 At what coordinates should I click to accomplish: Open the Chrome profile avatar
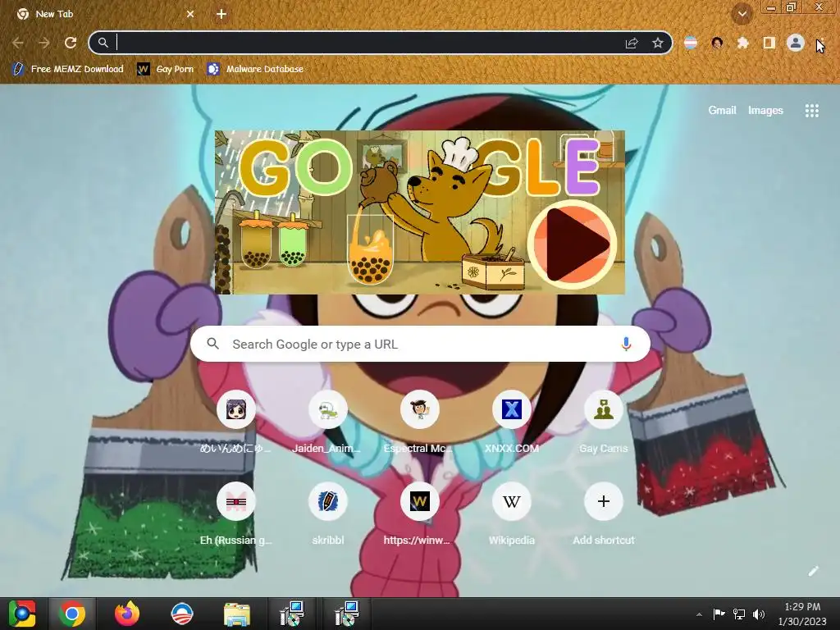click(x=796, y=43)
